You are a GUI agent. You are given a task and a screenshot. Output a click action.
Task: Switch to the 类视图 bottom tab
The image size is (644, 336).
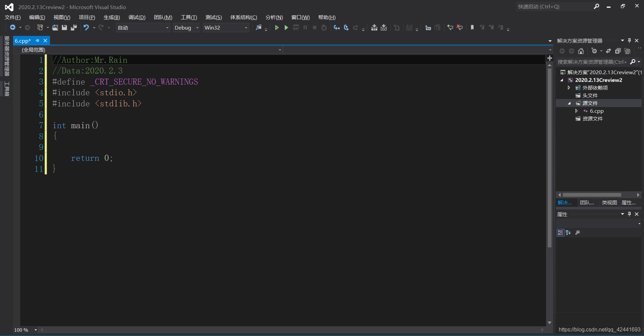pyautogui.click(x=609, y=203)
